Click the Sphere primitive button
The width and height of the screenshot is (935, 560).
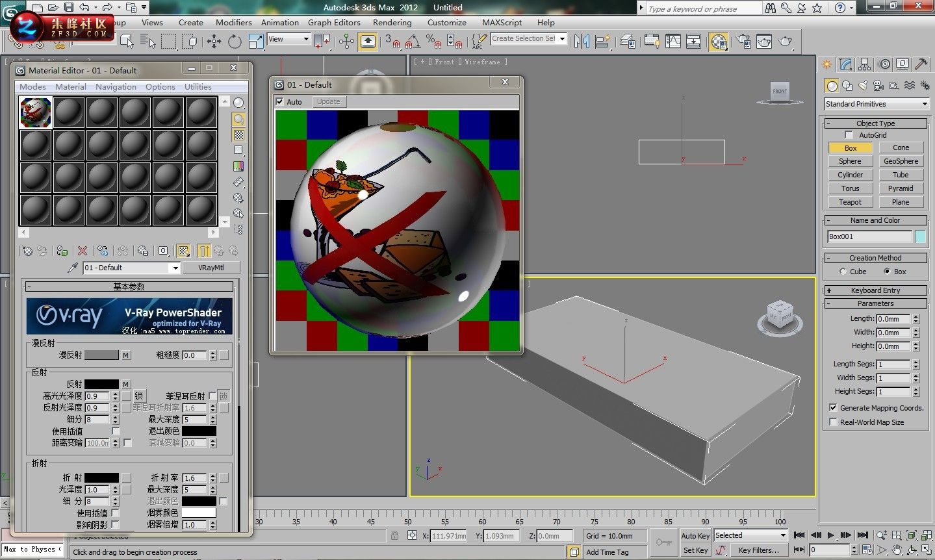click(x=850, y=161)
